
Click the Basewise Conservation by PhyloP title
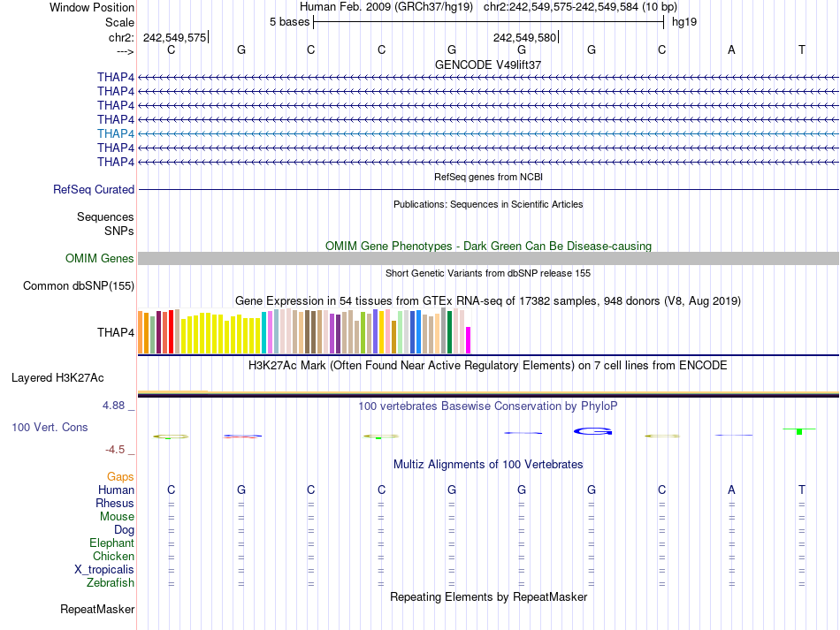488,406
